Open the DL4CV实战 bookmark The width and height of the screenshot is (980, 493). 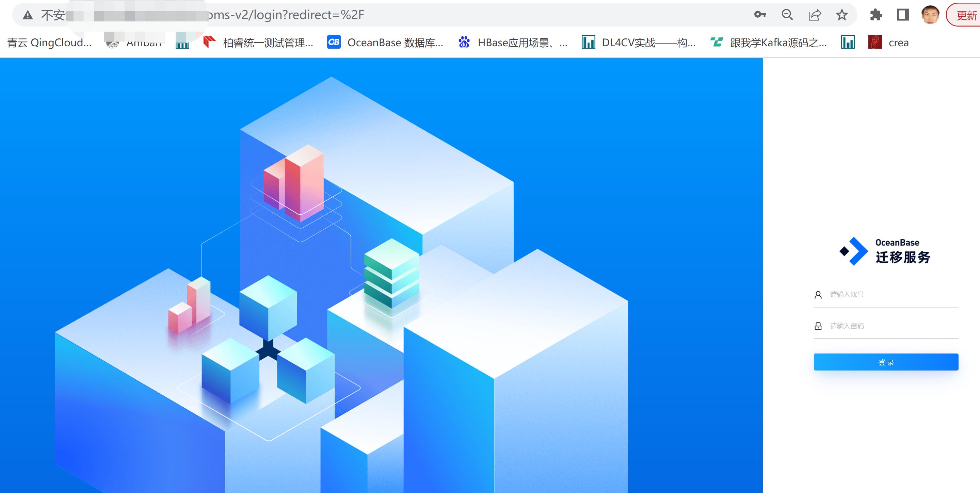(639, 43)
